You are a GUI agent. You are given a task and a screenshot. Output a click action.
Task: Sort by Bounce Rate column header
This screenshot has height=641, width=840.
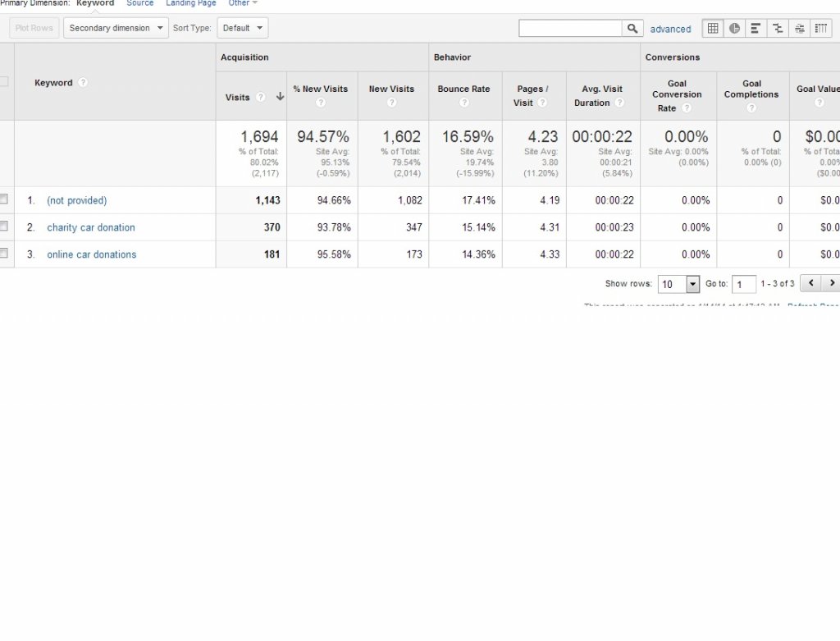click(464, 89)
